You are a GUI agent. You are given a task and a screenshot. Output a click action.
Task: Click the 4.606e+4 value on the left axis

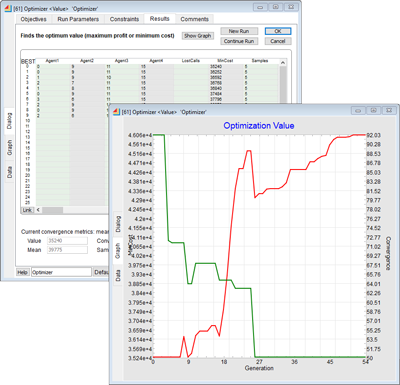click(140, 135)
